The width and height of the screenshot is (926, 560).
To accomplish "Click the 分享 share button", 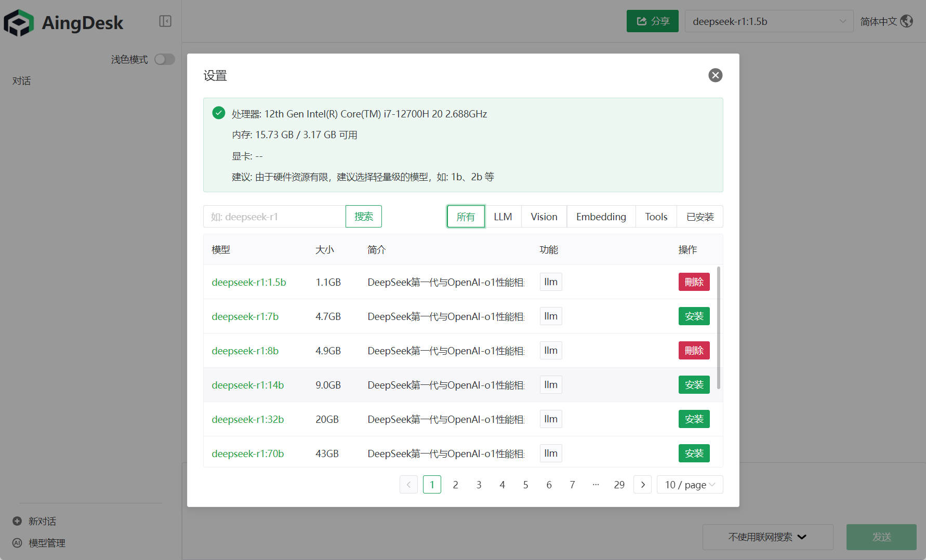I will (653, 21).
